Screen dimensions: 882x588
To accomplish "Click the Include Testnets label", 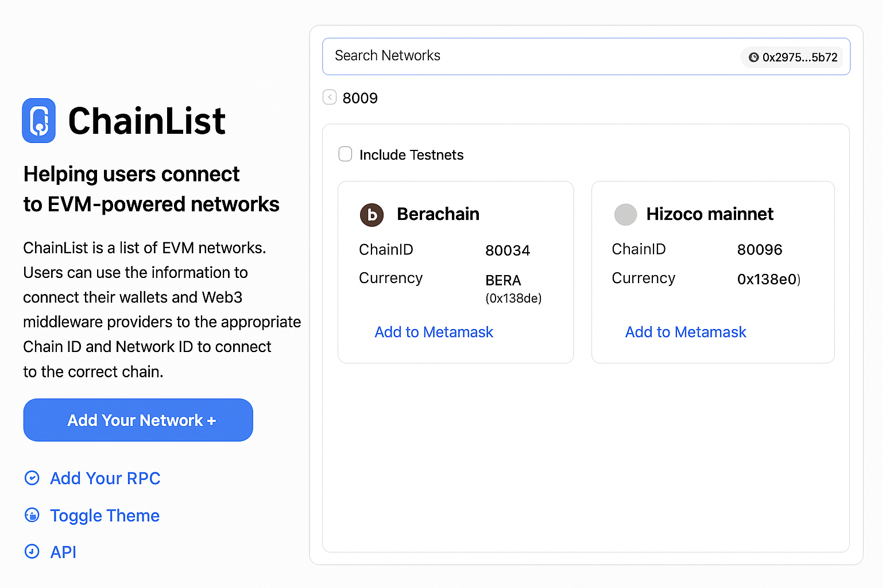I will pos(411,155).
